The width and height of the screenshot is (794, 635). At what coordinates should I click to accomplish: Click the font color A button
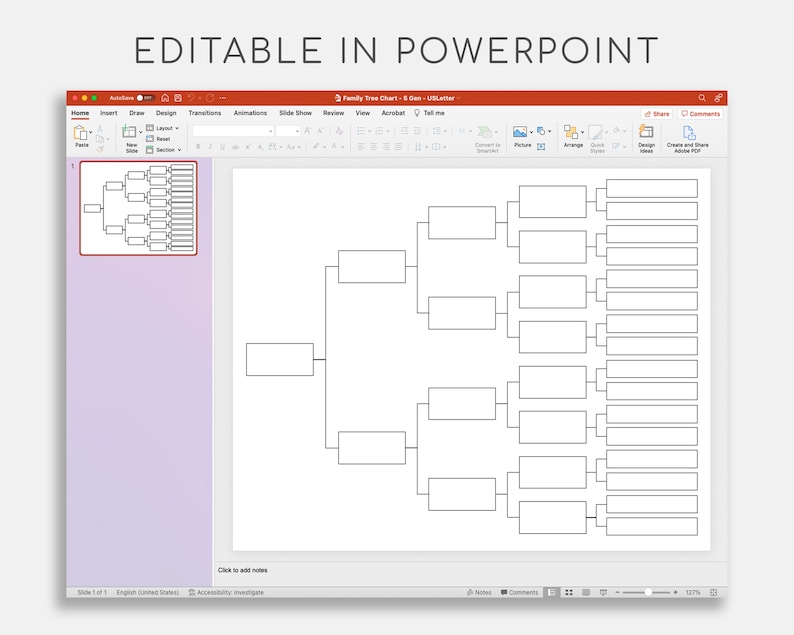click(334, 147)
